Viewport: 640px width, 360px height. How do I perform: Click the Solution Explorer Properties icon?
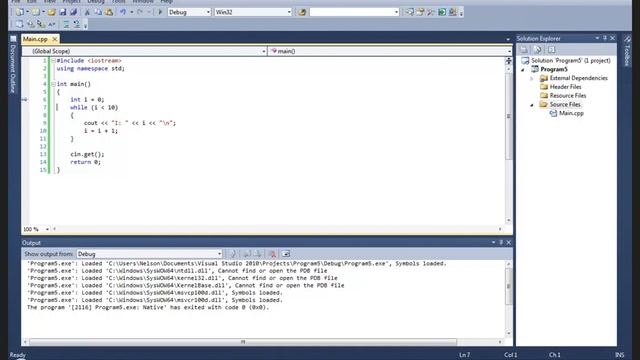pos(524,50)
